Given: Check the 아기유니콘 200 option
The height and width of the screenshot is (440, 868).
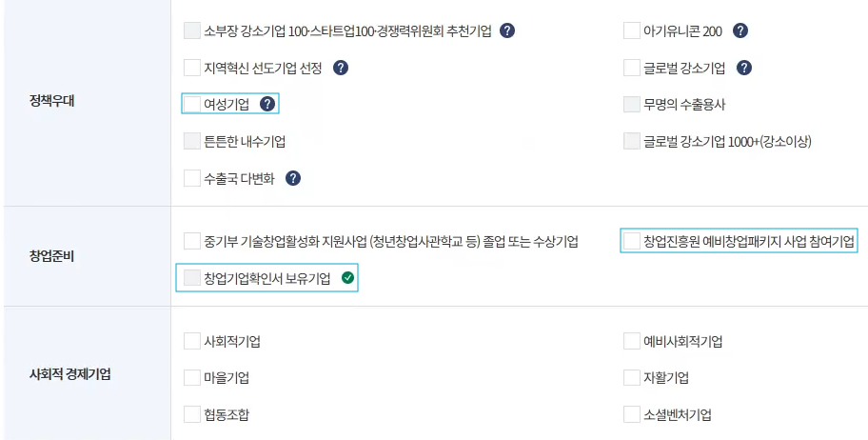Looking at the screenshot, I should (x=632, y=30).
